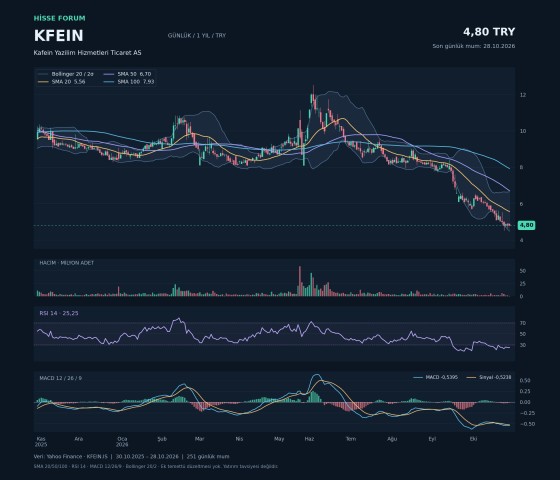The width and height of the screenshot is (560, 480).
Task: Click the Ara month axis label
Action: [79, 439]
